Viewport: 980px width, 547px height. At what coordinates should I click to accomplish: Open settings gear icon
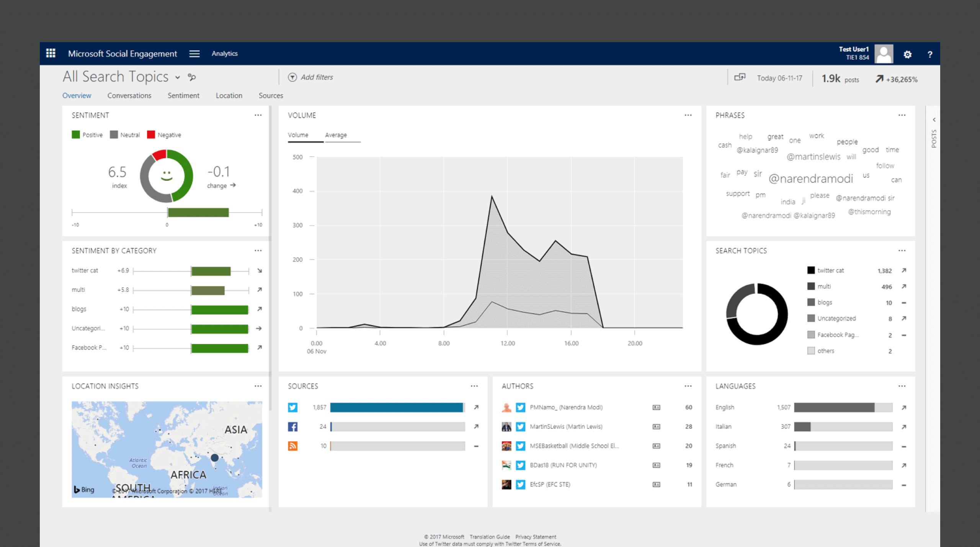coord(907,54)
